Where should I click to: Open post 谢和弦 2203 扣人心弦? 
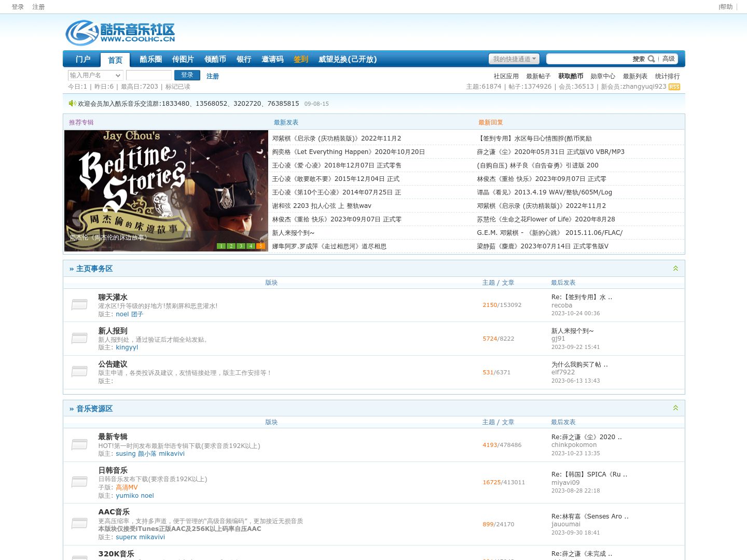coord(322,206)
